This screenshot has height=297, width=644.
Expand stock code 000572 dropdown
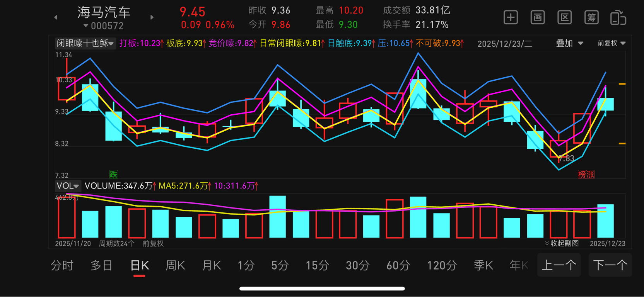pos(104,26)
